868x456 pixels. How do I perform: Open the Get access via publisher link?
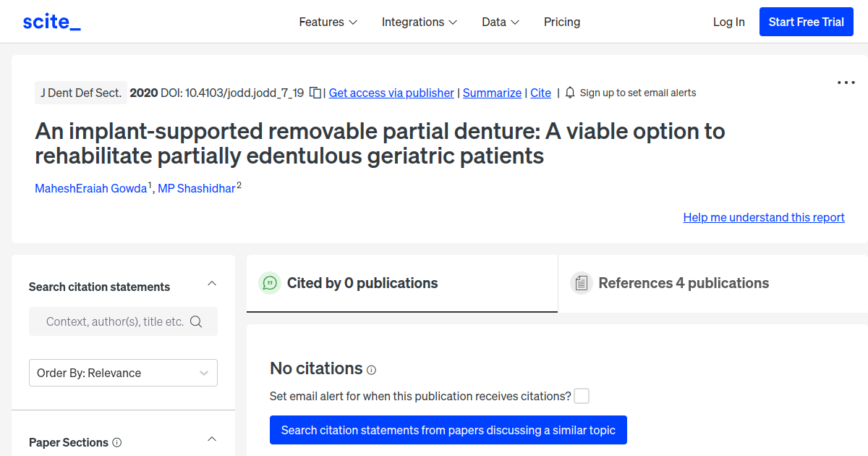coord(391,93)
